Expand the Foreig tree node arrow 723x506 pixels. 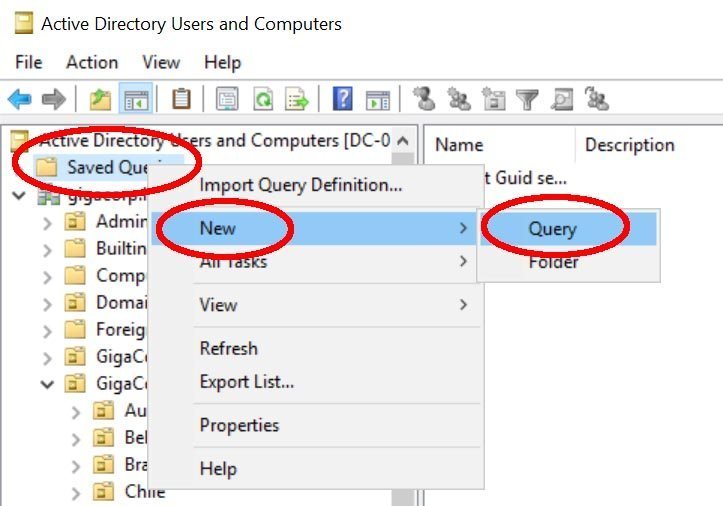tap(47, 331)
